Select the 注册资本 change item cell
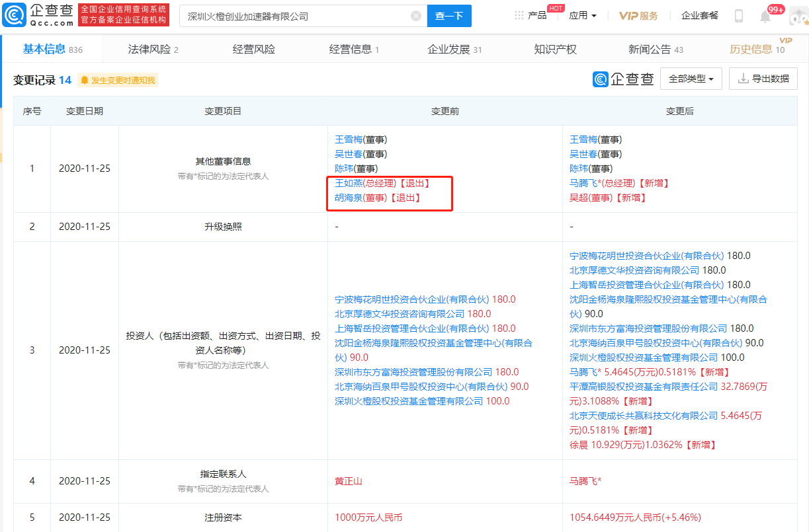The width and height of the screenshot is (809, 532). [x=223, y=517]
